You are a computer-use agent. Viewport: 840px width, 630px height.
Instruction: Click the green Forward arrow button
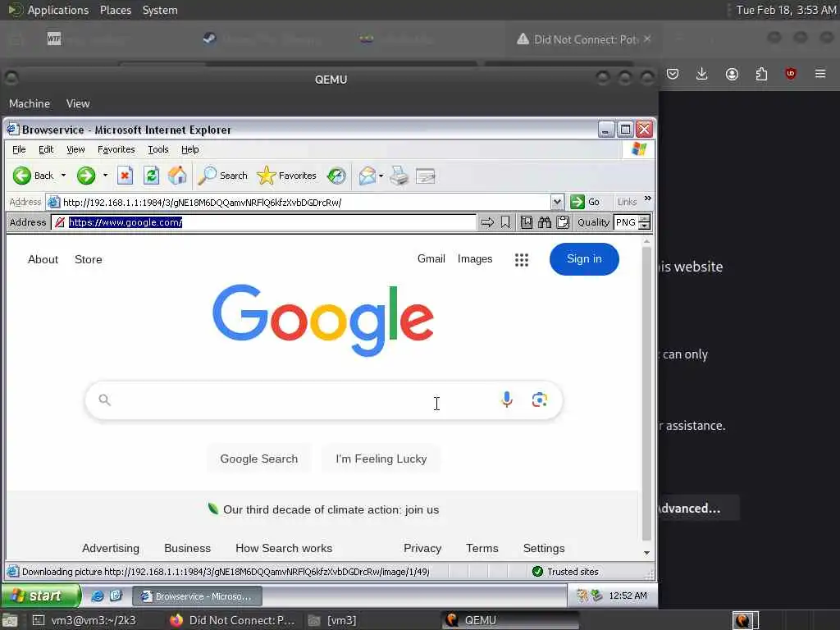point(85,176)
